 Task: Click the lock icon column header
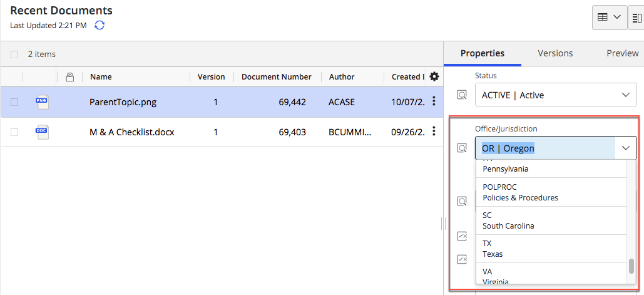point(70,77)
